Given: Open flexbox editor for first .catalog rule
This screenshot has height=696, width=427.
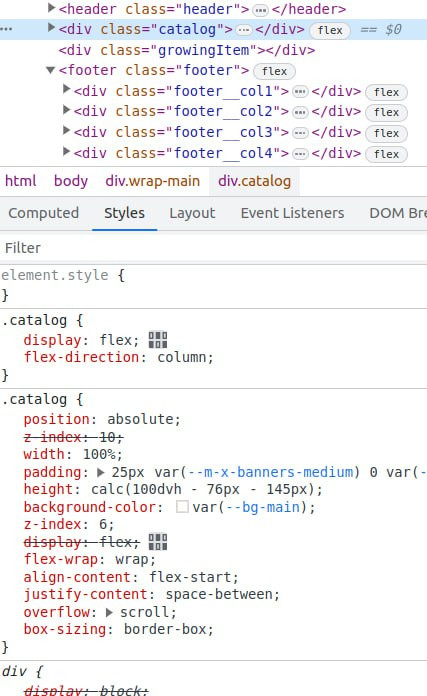Looking at the screenshot, I should (x=158, y=340).
